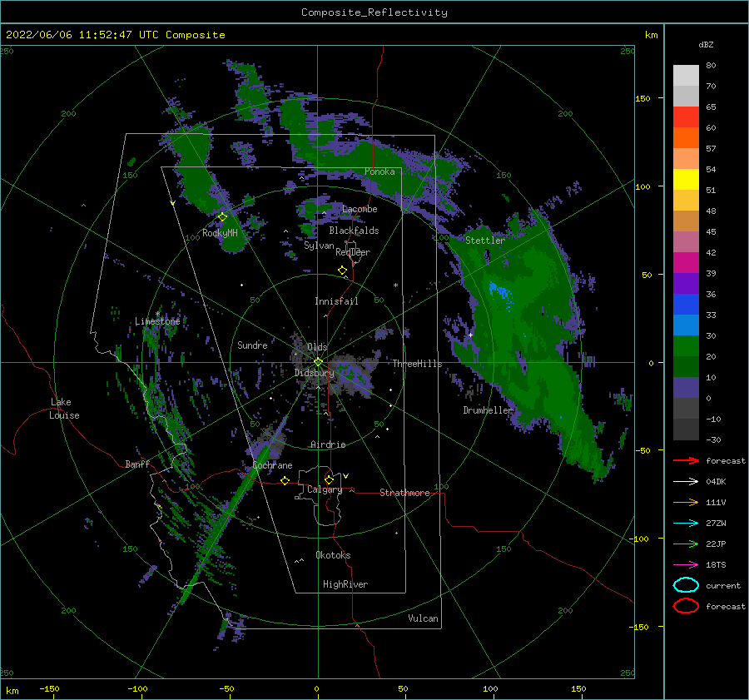Click the red swatch between 65 and 60 dBZ

686,117
